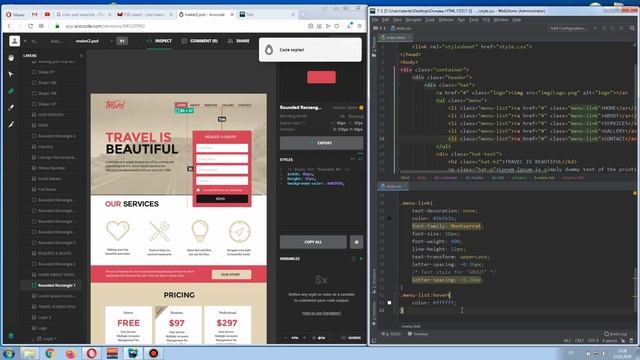Open File Explorer from the taskbar
This screenshot has width=640, height=360.
click(x=29, y=353)
